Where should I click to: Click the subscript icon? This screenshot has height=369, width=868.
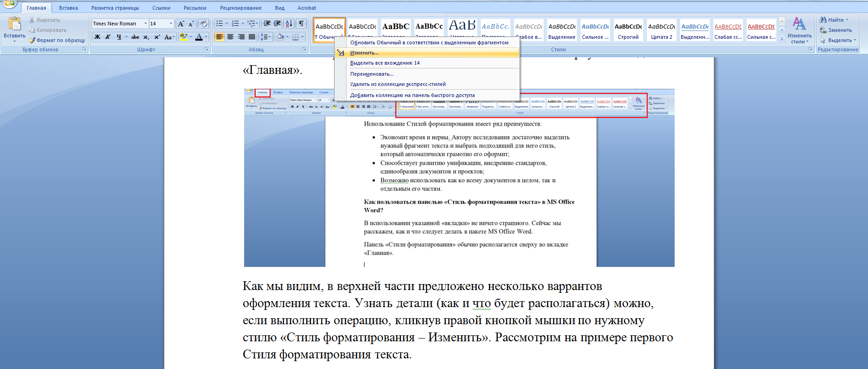pos(146,37)
